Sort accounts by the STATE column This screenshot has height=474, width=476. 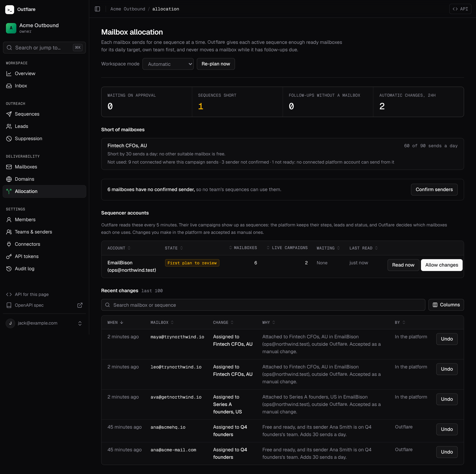point(174,248)
